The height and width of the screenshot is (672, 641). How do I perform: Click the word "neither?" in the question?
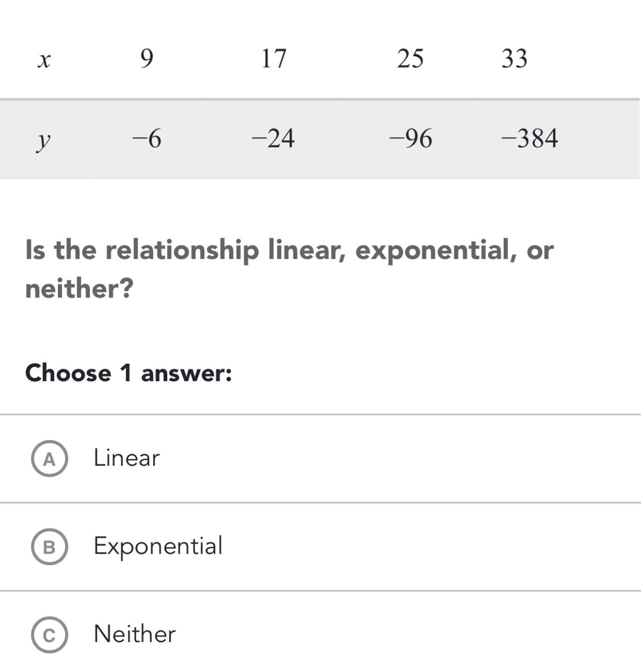[x=79, y=288]
